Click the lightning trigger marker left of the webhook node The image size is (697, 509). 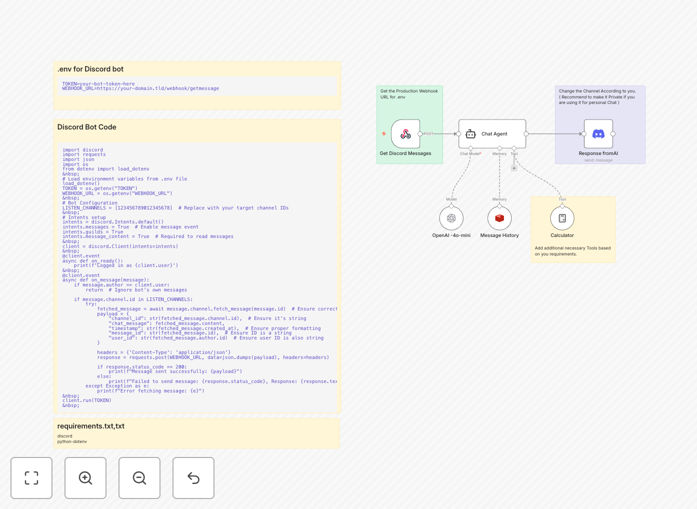(384, 133)
